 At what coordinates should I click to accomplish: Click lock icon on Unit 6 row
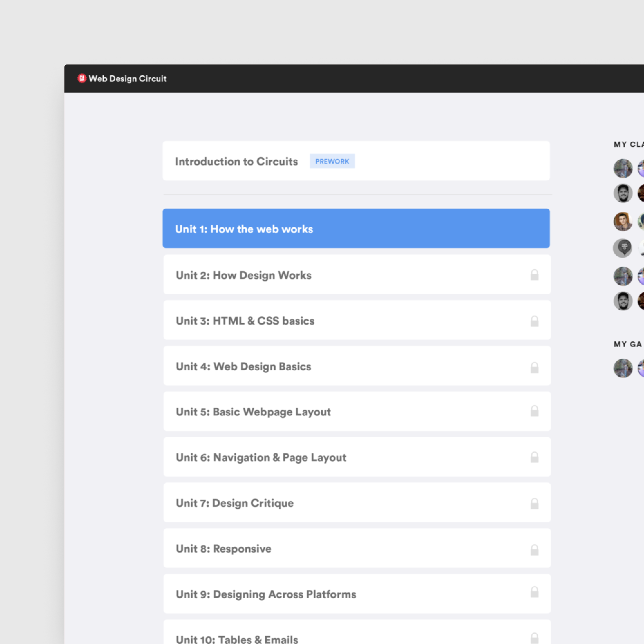tap(534, 457)
